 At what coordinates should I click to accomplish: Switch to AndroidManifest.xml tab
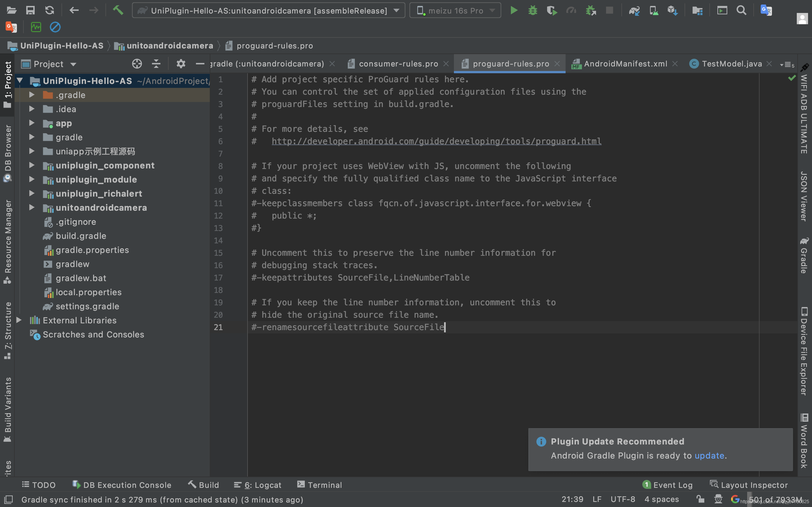625,64
